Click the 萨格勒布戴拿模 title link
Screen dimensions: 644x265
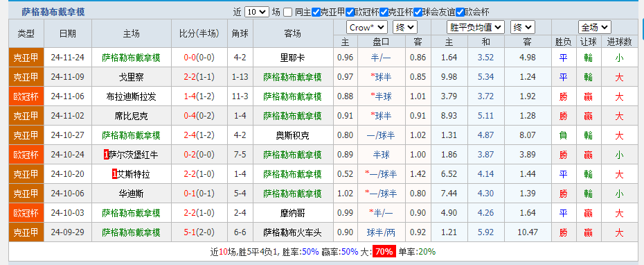click(x=53, y=12)
